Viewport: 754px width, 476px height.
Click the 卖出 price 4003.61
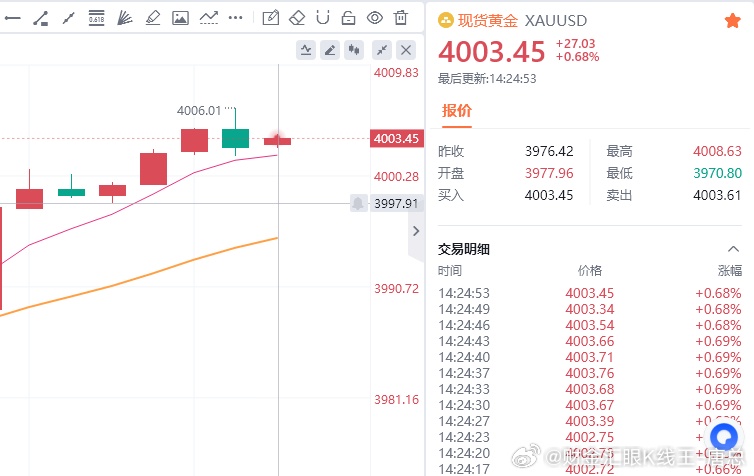pyautogui.click(x=717, y=195)
